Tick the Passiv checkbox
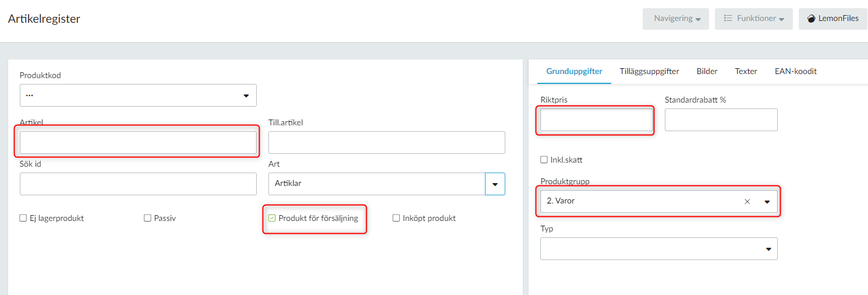 click(x=147, y=218)
